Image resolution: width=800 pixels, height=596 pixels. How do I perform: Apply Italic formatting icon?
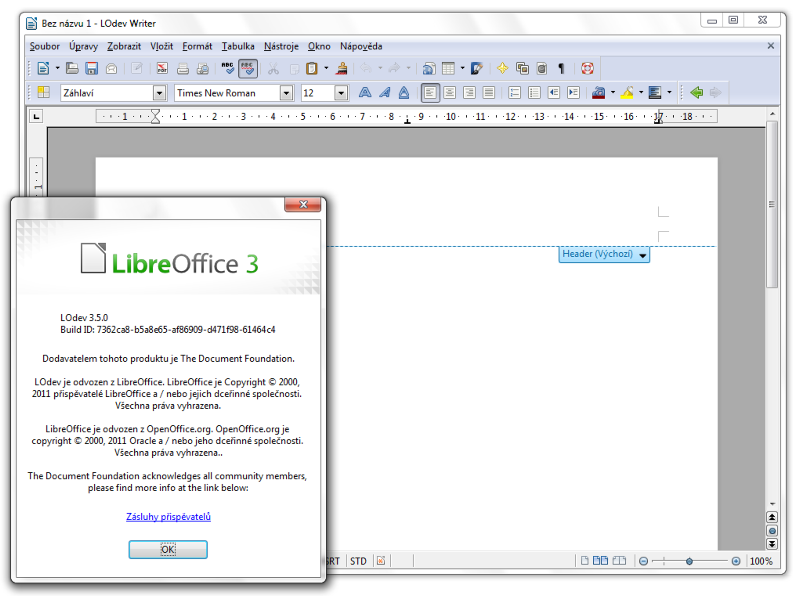tap(385, 92)
